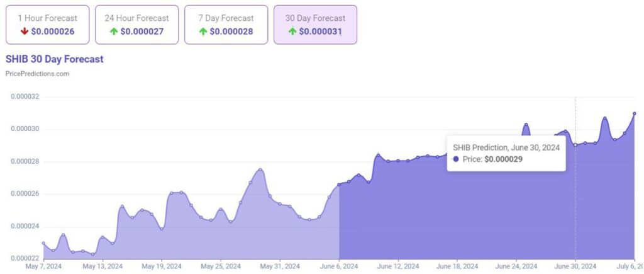
Task: Click the purple dot in the tooltip
Action: [x=455, y=159]
